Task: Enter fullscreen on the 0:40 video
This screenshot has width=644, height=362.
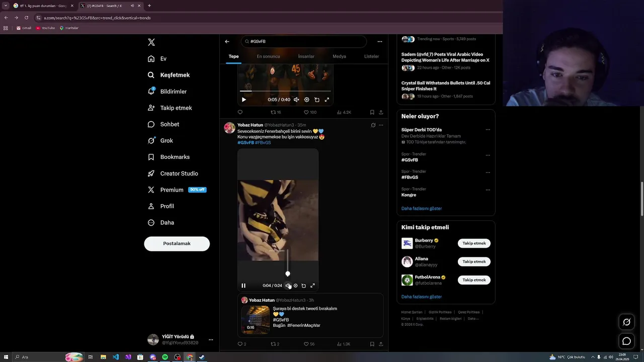Action: pos(327,100)
